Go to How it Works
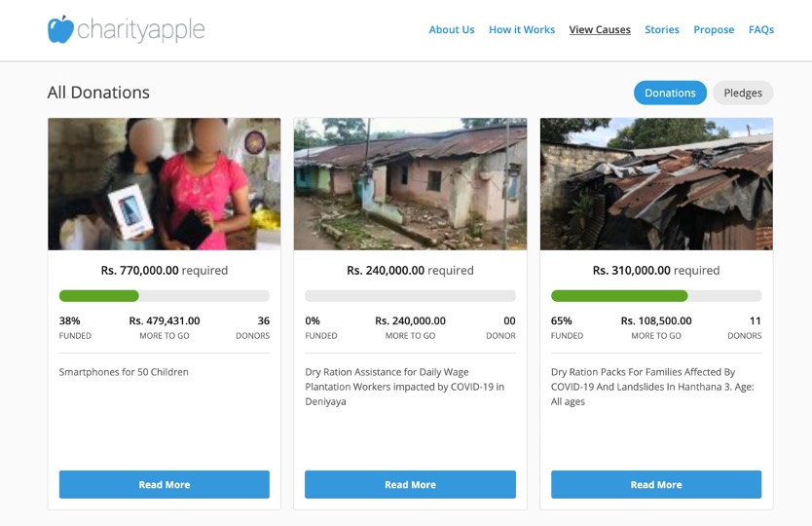Image resolution: width=812 pixels, height=526 pixels. click(x=522, y=30)
